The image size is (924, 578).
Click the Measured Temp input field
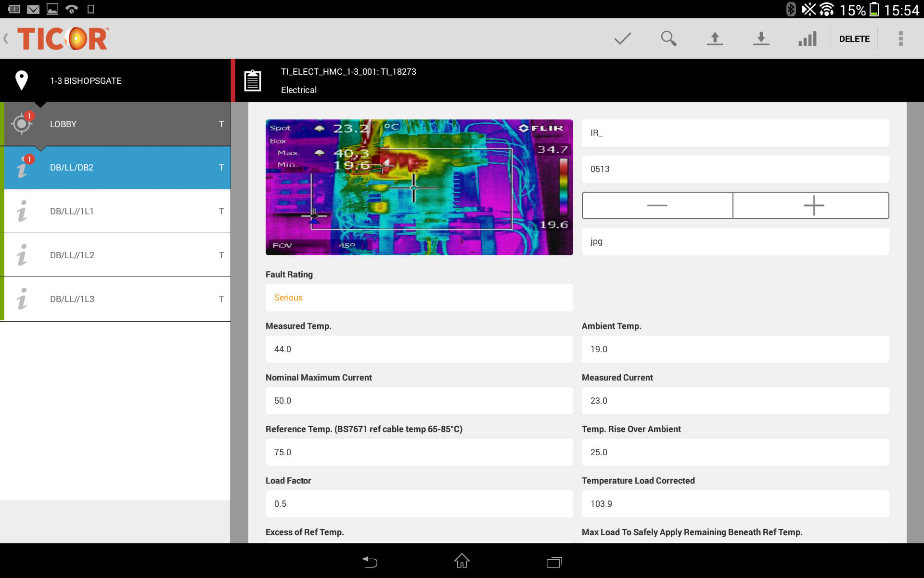pos(418,349)
